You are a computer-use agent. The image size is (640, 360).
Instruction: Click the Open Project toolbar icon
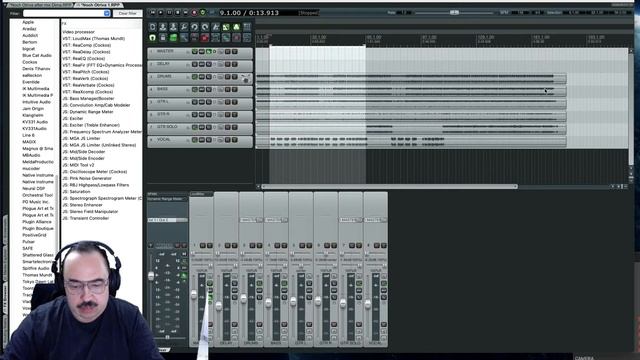[x=163, y=27]
